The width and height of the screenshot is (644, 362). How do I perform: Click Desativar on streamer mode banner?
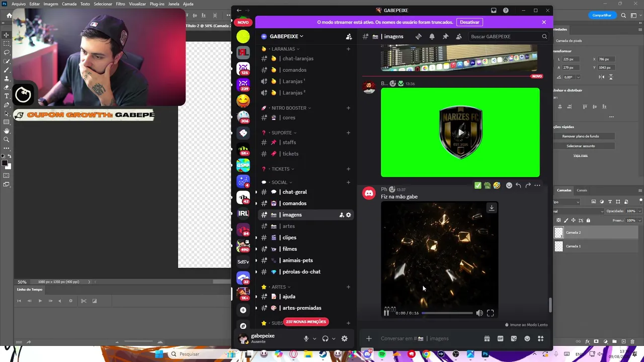[x=469, y=22]
